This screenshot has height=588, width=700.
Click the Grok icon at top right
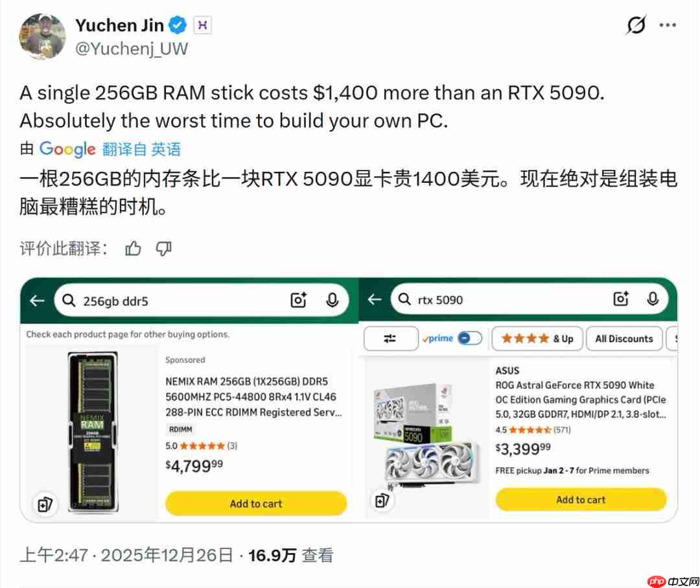(x=636, y=25)
